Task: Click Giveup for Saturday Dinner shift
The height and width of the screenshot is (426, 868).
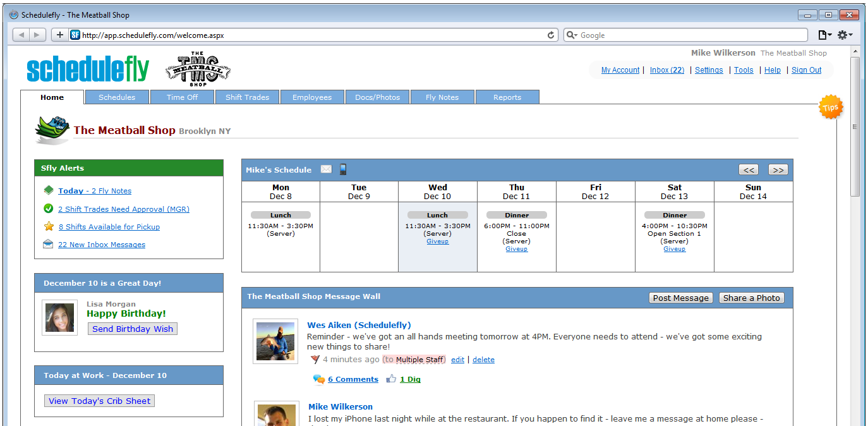Action: point(675,248)
